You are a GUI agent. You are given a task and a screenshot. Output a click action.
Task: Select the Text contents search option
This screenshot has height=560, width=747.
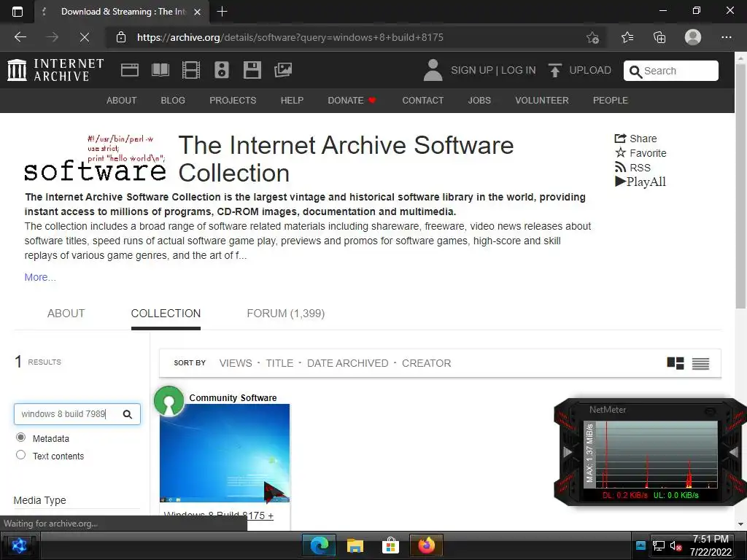point(20,455)
